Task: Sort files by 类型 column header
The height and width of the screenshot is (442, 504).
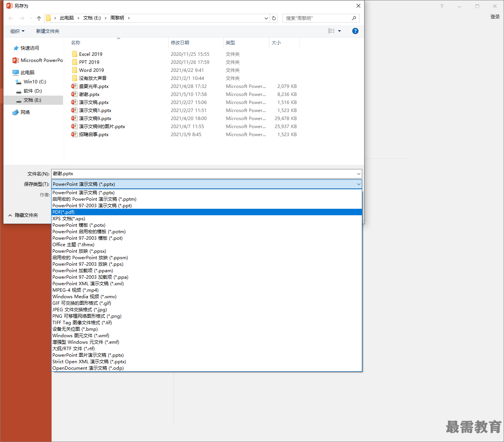Action: pos(230,42)
